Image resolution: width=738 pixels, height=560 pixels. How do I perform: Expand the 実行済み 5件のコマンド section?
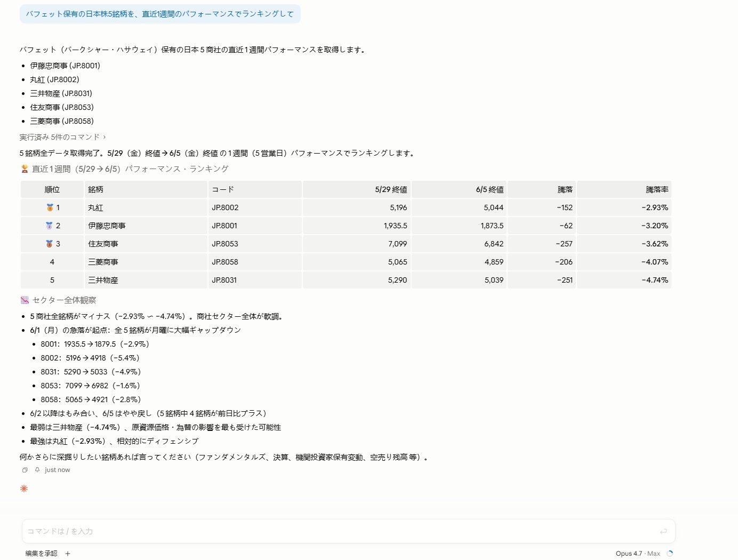62,137
